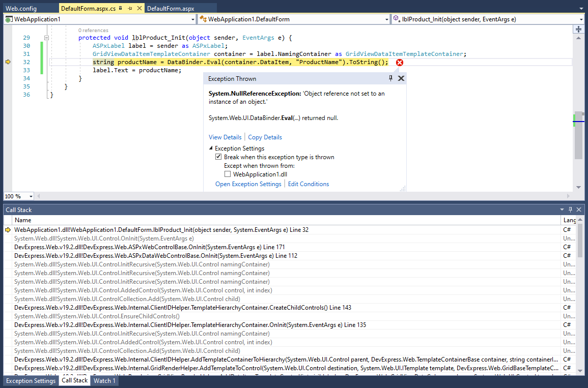The width and height of the screenshot is (588, 388).
Task: Switch to the Watch 1 tab
Action: tap(104, 380)
